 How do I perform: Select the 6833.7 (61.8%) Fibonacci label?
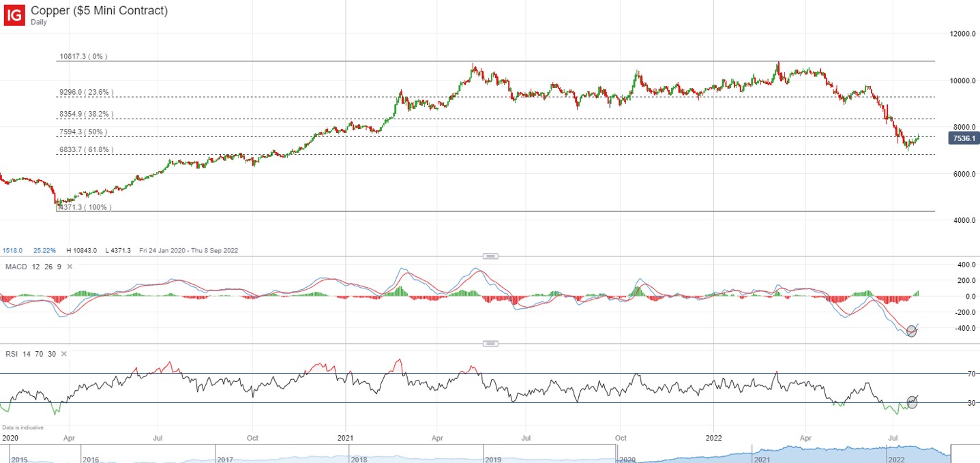[x=87, y=149]
